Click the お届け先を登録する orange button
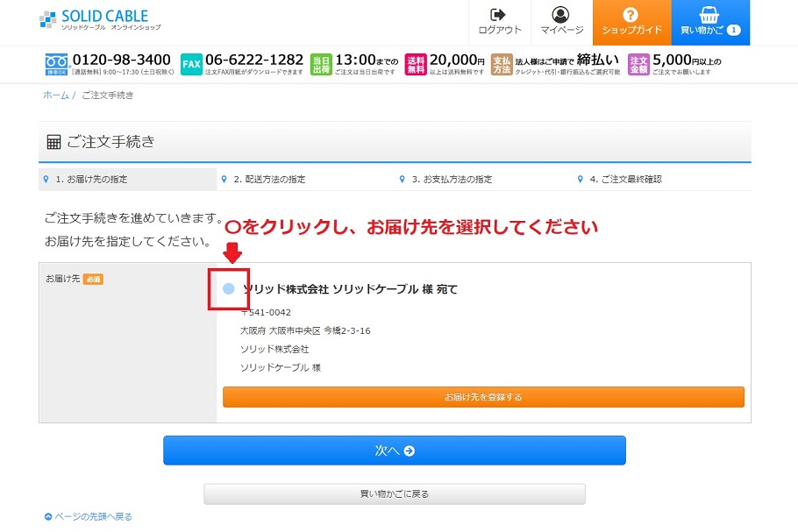The image size is (798, 532). (x=483, y=397)
